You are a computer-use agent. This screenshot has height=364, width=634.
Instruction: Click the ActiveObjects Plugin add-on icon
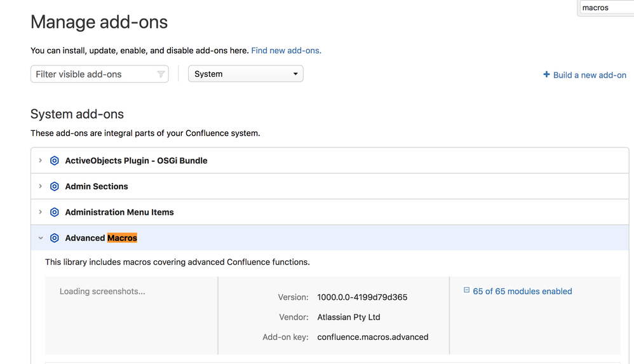point(54,161)
